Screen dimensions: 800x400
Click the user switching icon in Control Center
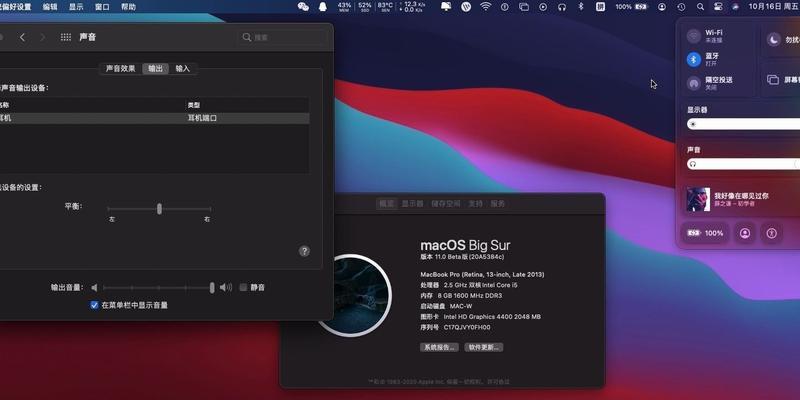click(x=745, y=233)
